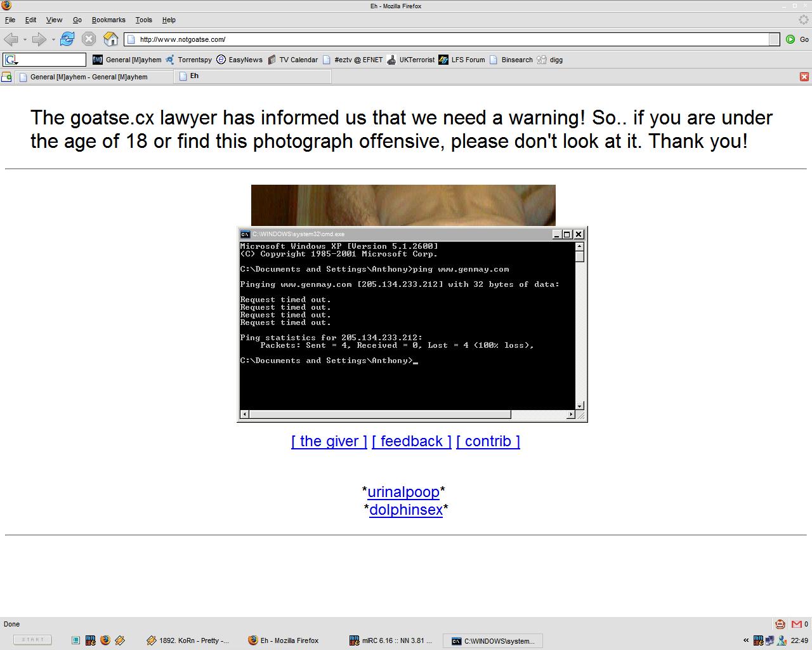Screen dimensions: 812x650
Task: Click the cmd window scroll down arrow
Action: tap(579, 406)
